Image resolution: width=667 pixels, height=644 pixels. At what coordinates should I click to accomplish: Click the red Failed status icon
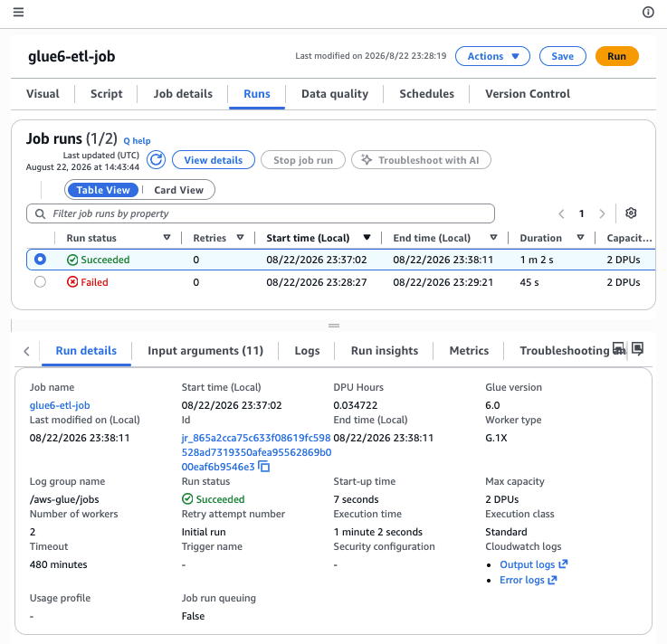pos(72,282)
